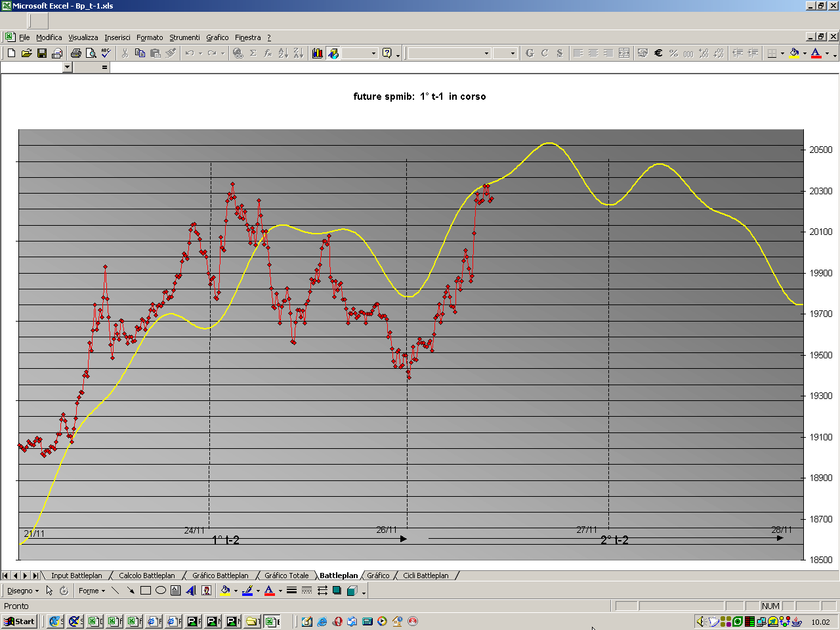
Task: Expand fill color arrow on Formatting toolbar
Action: pyautogui.click(x=805, y=53)
